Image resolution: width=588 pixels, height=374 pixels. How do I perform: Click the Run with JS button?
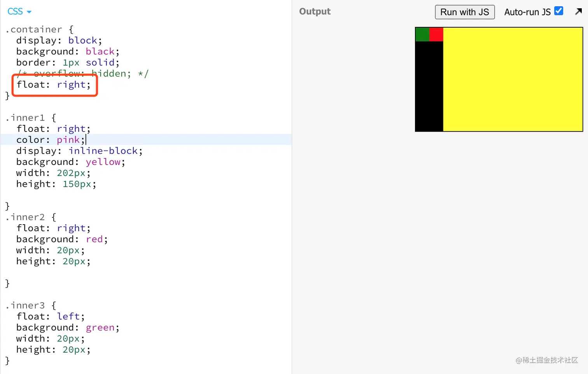465,12
